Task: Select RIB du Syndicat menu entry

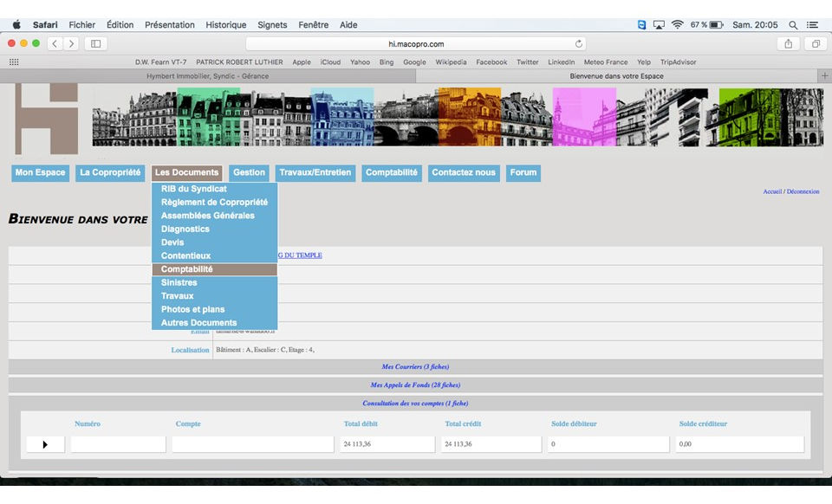Action: coord(214,189)
